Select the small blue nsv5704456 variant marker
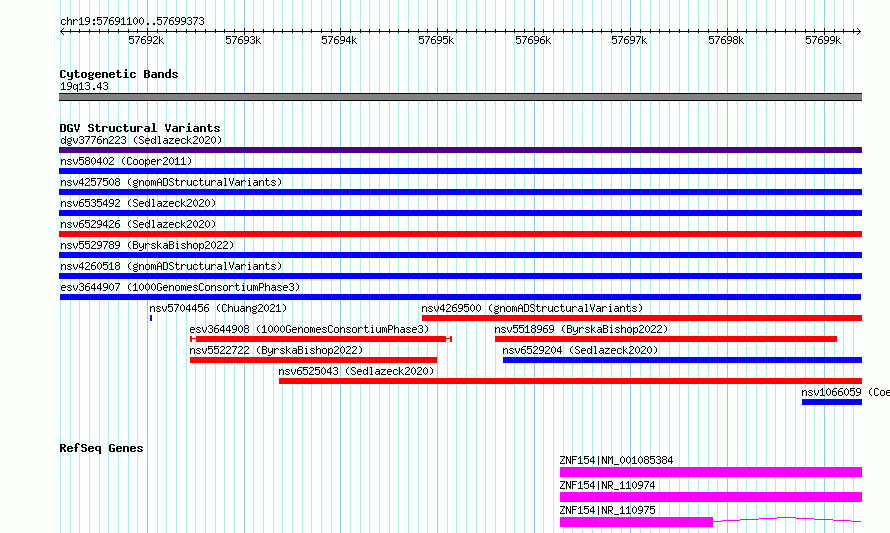Screen dimensions: 890x533 coord(151,318)
